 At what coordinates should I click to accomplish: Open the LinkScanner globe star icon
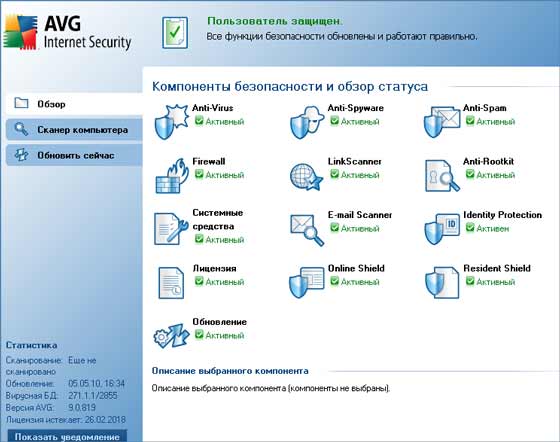[306, 176]
